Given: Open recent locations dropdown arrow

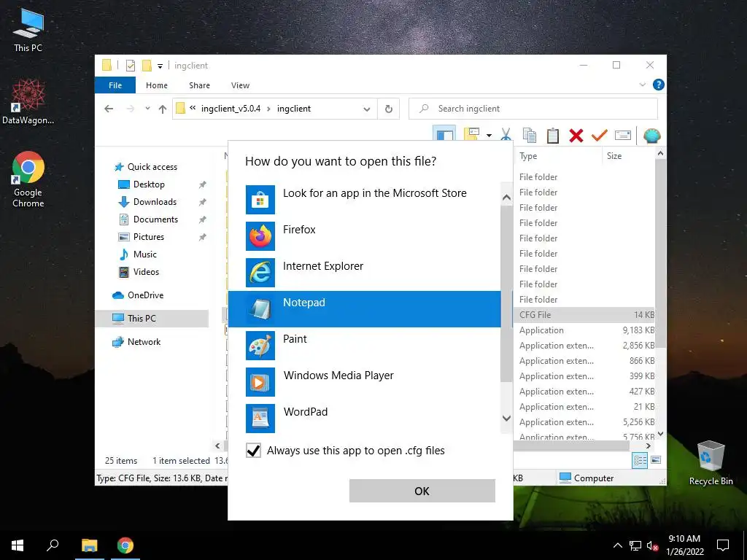Looking at the screenshot, I should [x=147, y=109].
